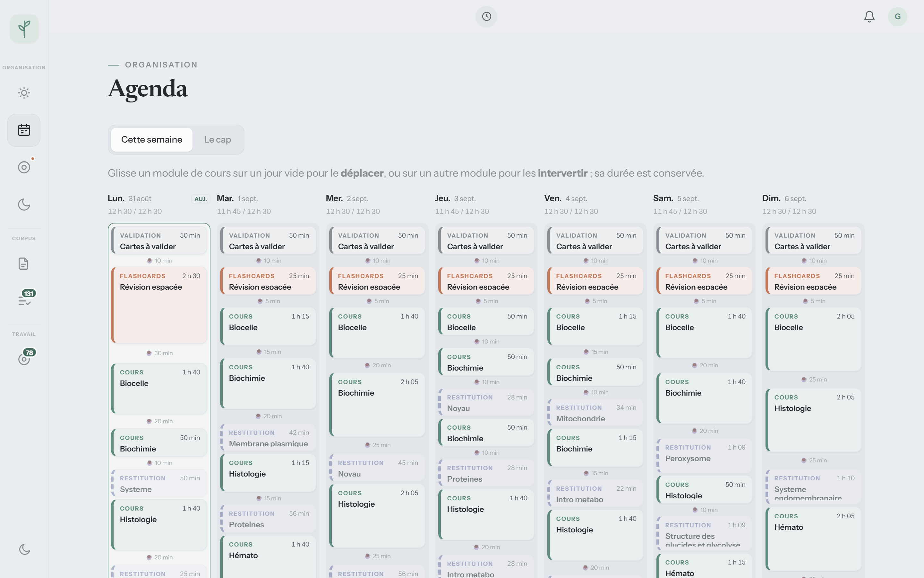Viewport: 924px width, 578px height.
Task: Open the target icon with the red dot
Action: pos(24,167)
